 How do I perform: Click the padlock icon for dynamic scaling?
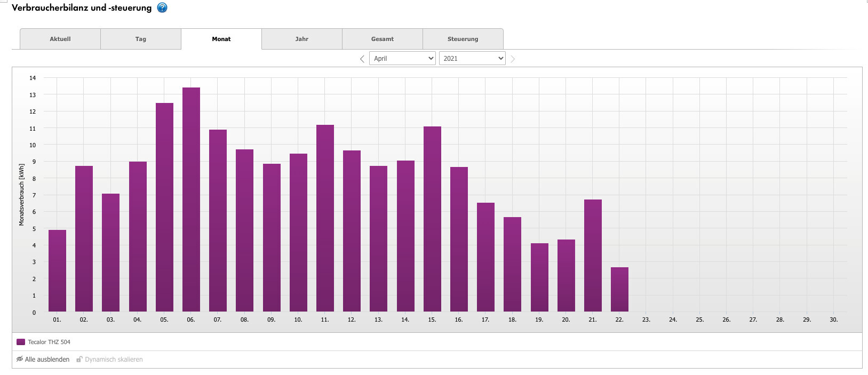click(79, 360)
